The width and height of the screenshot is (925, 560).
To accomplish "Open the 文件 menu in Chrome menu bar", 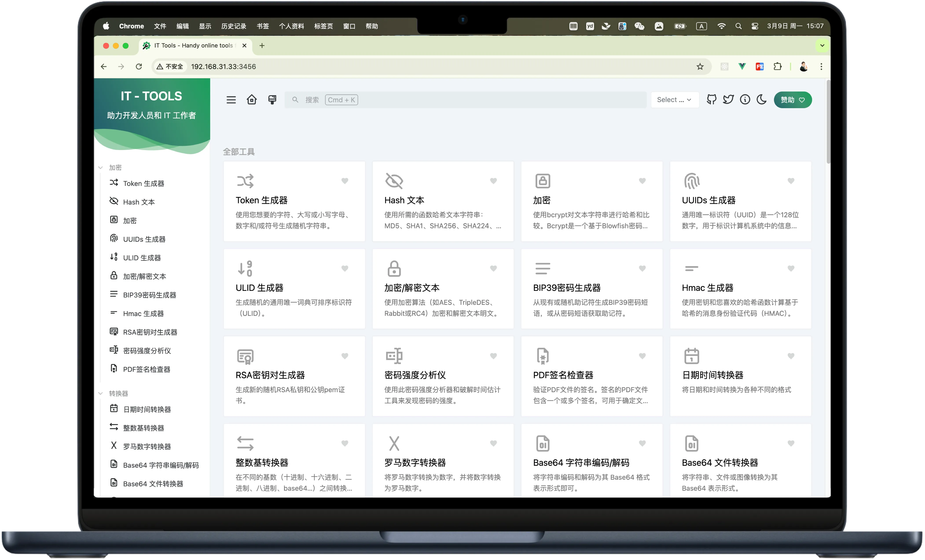I will [x=160, y=26].
